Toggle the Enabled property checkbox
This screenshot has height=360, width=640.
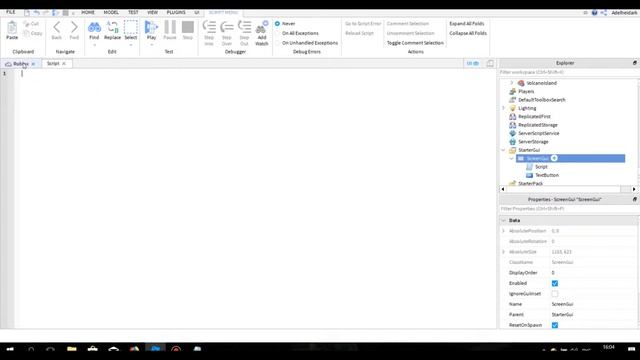pos(555,283)
